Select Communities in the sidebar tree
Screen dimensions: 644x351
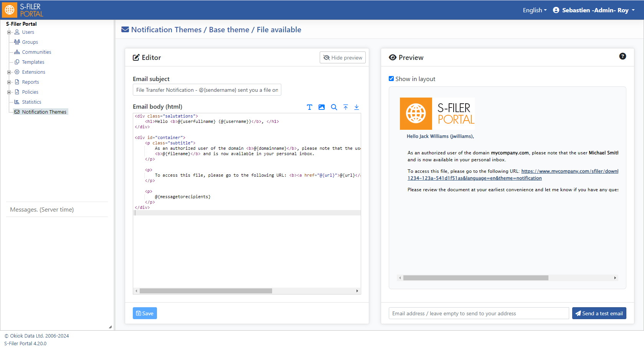[36, 52]
